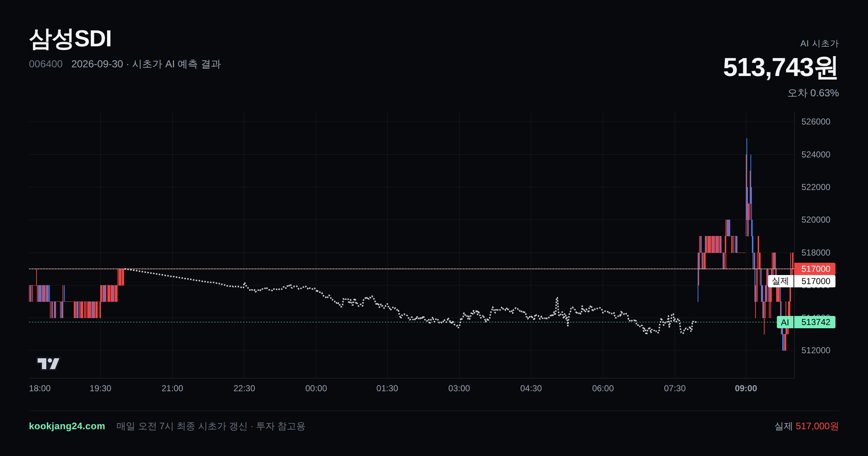Click the red 517000 price tag

pyautogui.click(x=815, y=269)
